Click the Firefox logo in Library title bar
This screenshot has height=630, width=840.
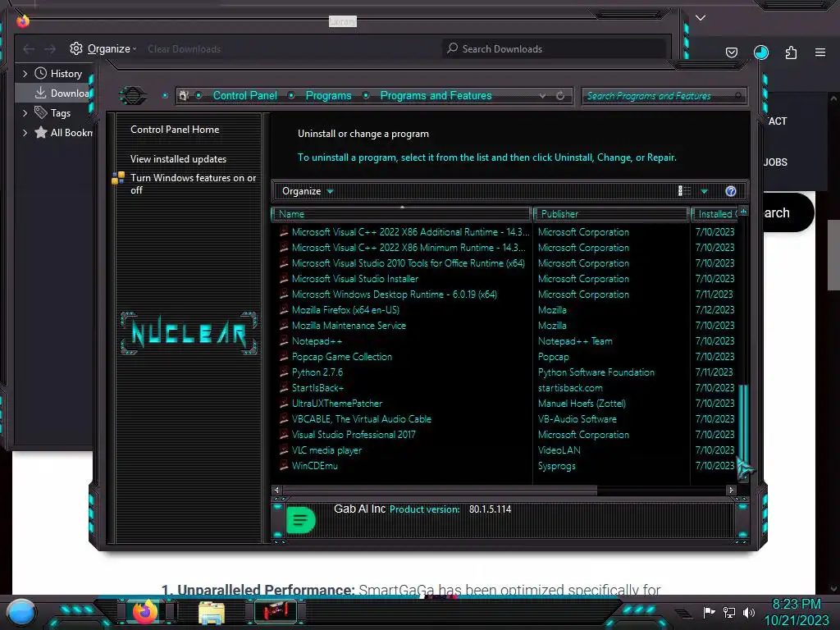[x=22, y=21]
